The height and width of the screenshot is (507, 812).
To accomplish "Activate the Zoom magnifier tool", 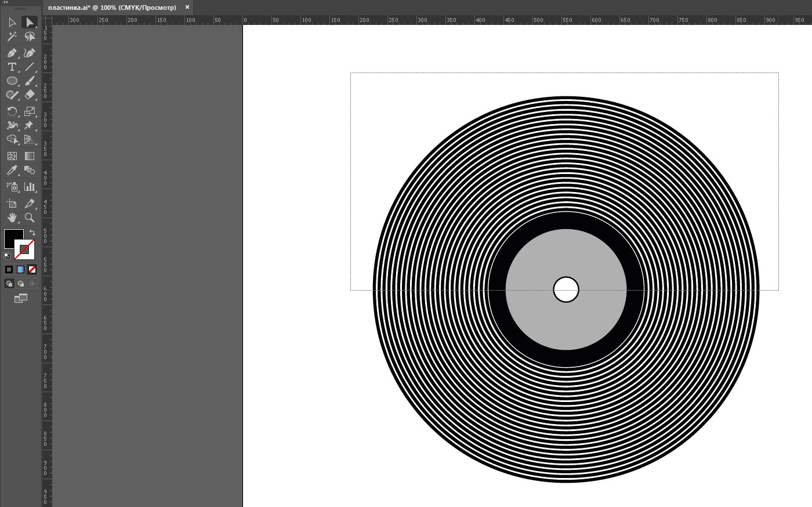I will 30,218.
